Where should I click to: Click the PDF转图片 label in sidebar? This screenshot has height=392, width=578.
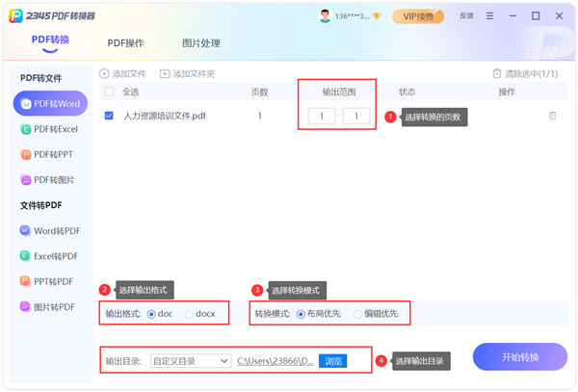pyautogui.click(x=54, y=180)
